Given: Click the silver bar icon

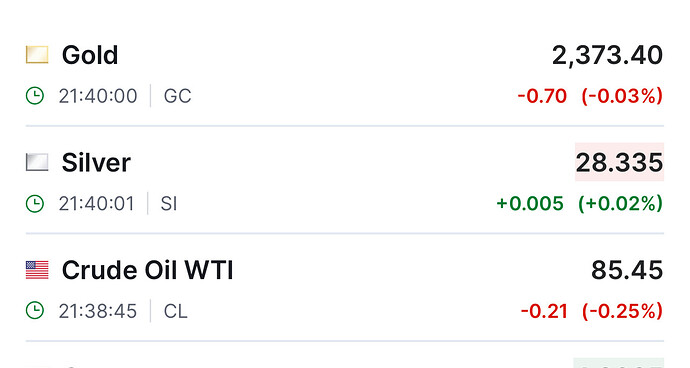Looking at the screenshot, I should pyautogui.click(x=37, y=162).
